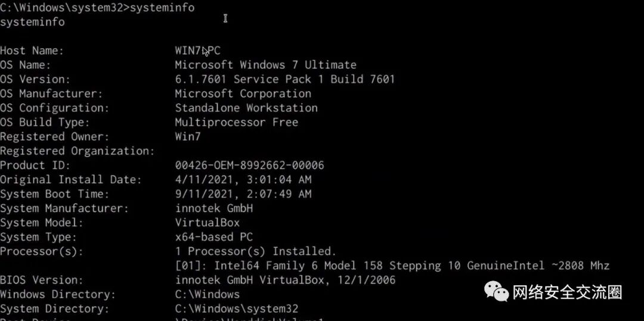Click the Microsoft Windows 7 Ultimate text

click(266, 65)
